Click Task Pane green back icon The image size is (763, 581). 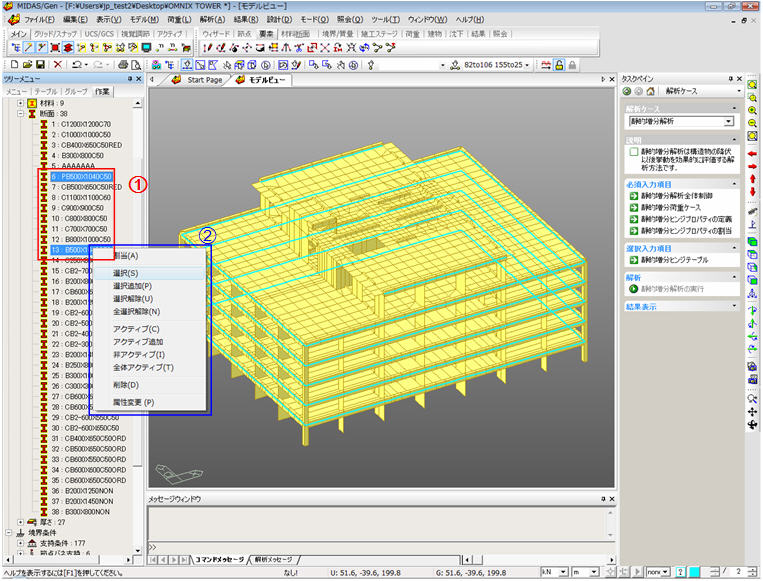[x=627, y=91]
